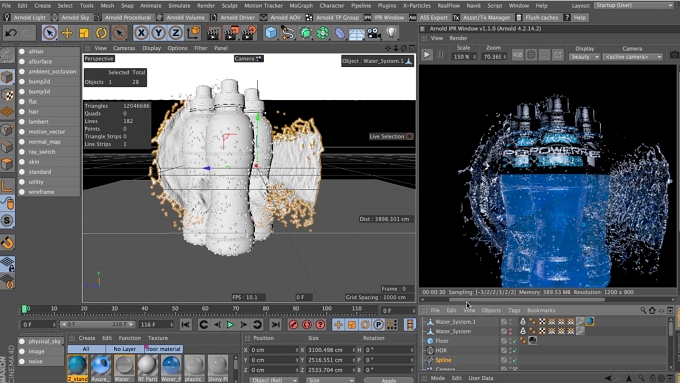Open the Object (Rel) dropdown

point(273,380)
